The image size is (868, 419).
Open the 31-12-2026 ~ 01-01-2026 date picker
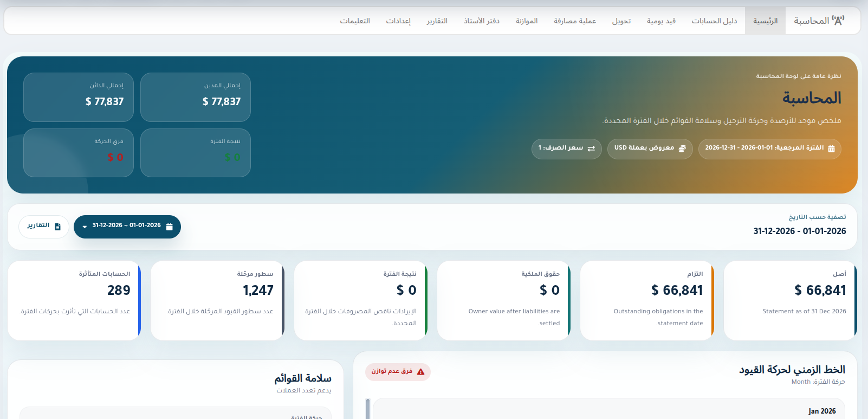[x=127, y=226]
